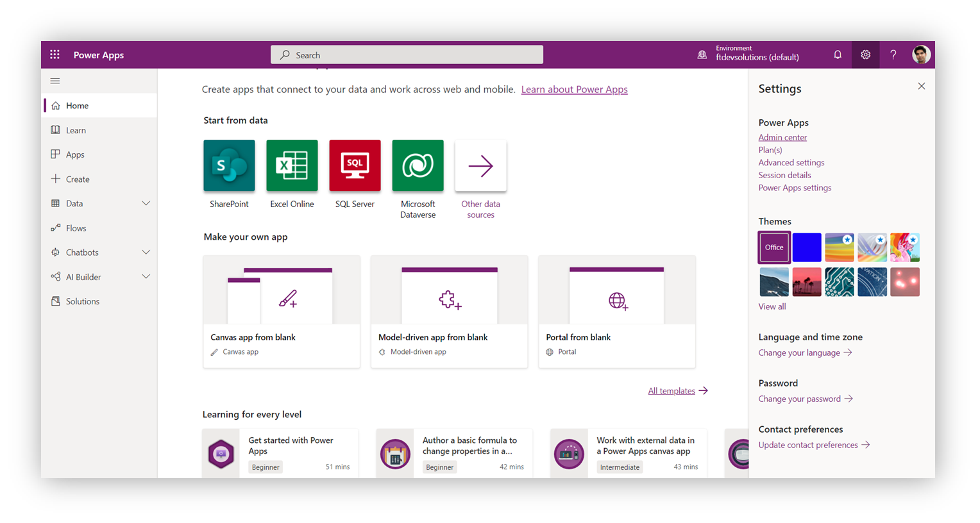Image resolution: width=980 pixels, height=523 pixels.
Task: Select the pink palm trees theme swatch
Action: point(807,282)
